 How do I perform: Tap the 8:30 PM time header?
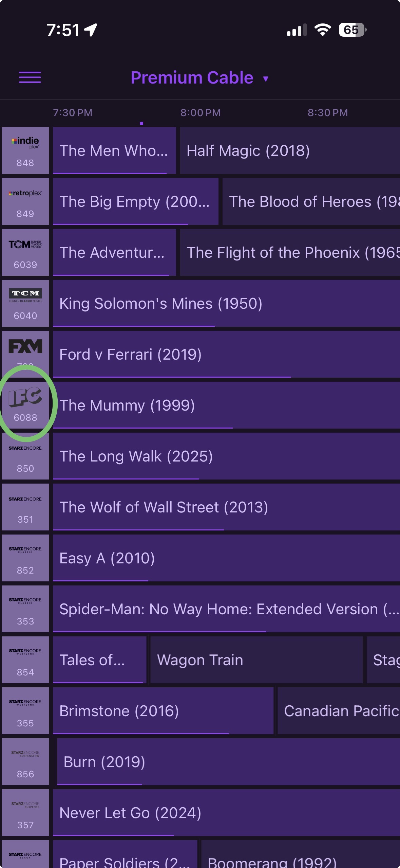[x=327, y=113]
